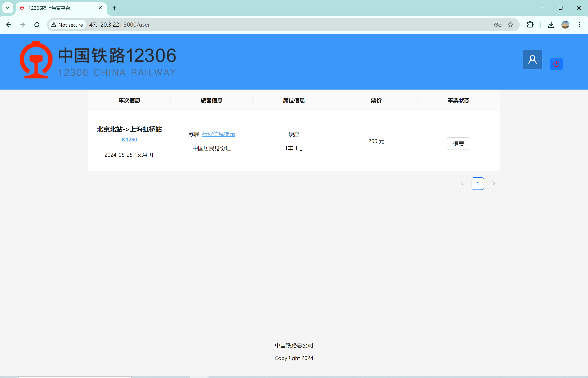Click the 票价 column header

pos(376,100)
